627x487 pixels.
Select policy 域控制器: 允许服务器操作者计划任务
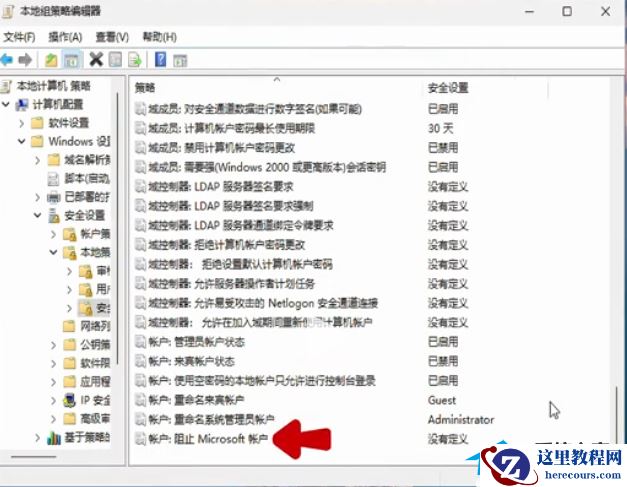tap(232, 284)
